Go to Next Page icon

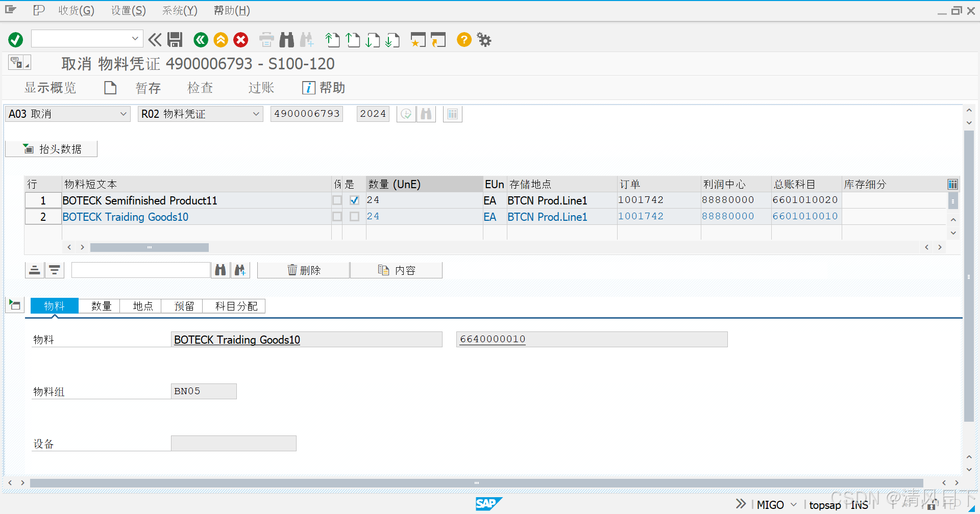(x=373, y=39)
